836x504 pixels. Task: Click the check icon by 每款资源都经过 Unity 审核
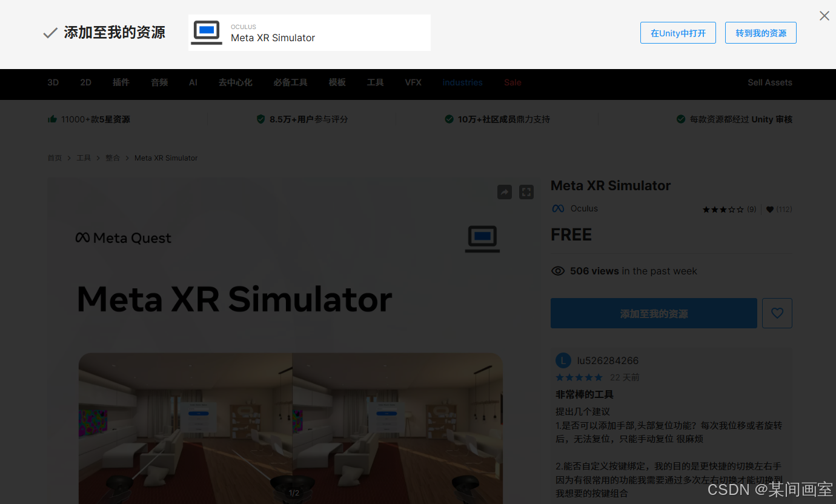pos(681,119)
